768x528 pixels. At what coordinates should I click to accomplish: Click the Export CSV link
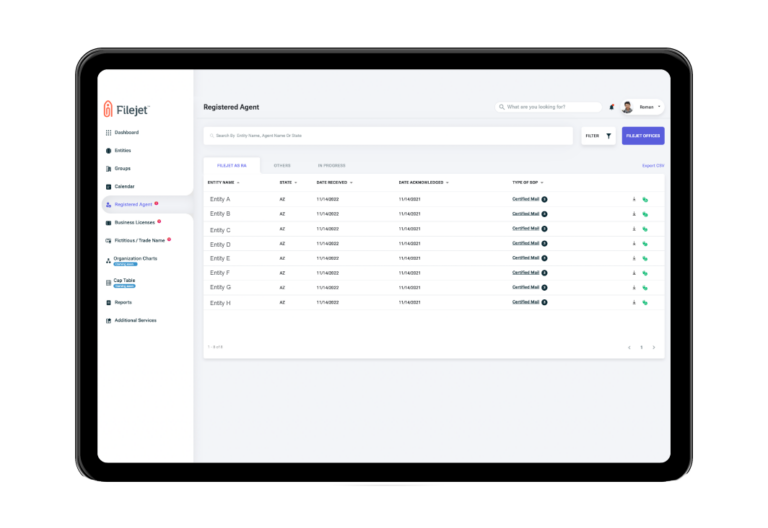[653, 166]
